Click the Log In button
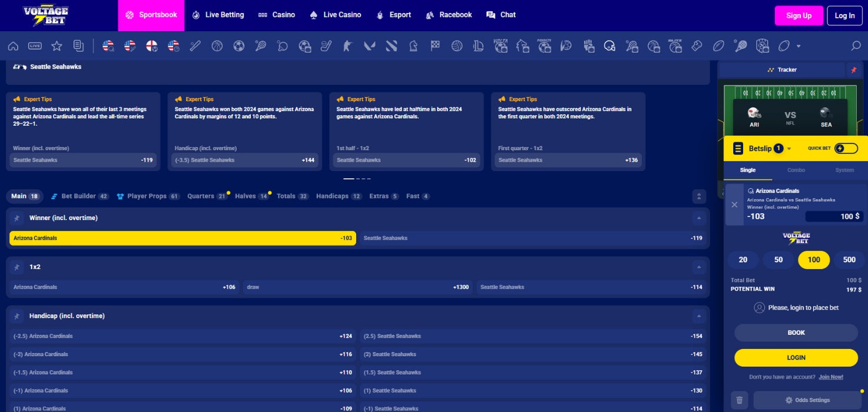868x412 pixels. pos(844,16)
